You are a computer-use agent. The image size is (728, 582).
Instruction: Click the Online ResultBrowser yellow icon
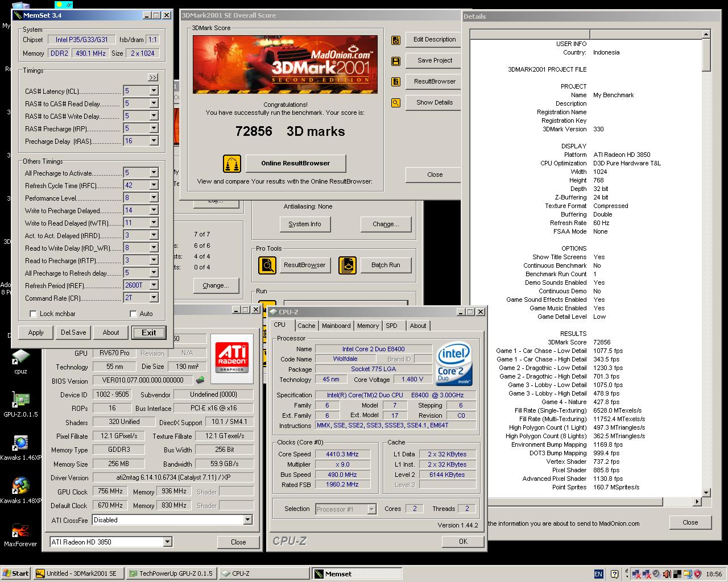pyautogui.click(x=232, y=164)
